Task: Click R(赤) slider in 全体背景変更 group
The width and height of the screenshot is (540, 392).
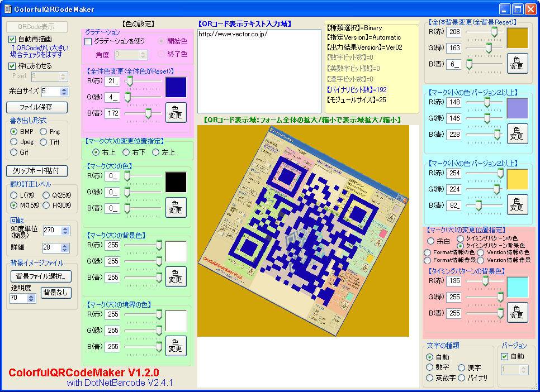Action: pyautogui.click(x=485, y=32)
